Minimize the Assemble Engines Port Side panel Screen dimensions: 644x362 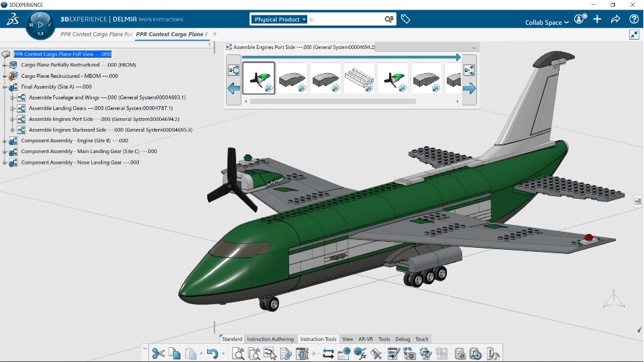click(474, 48)
